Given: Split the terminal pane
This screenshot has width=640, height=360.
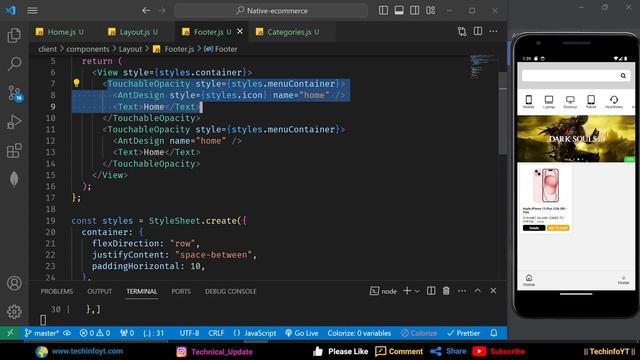Looking at the screenshot, I should pos(431,291).
